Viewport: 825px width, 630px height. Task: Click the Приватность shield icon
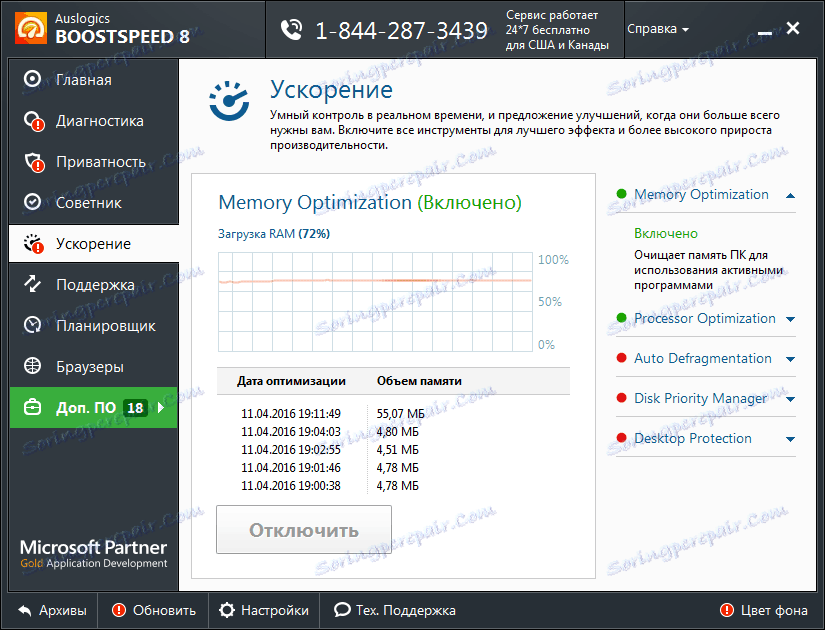pos(34,162)
